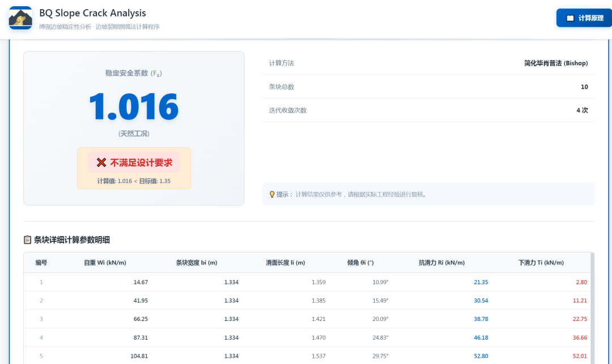Click angle cell 10.99°
Screen dimensions: 612x364
click(x=381, y=282)
